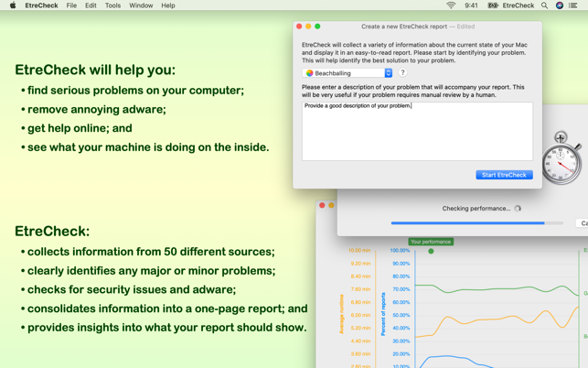Open the Help menu

click(168, 5)
